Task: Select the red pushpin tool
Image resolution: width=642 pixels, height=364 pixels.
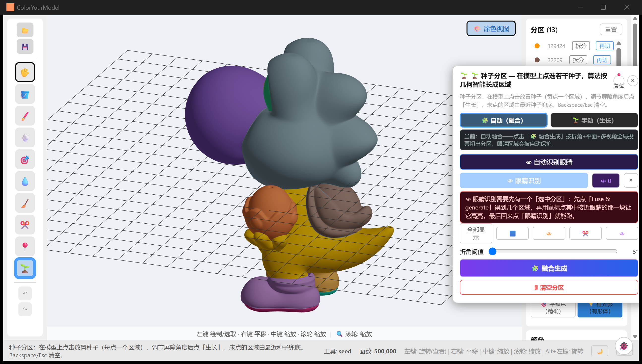Action: pos(25,246)
